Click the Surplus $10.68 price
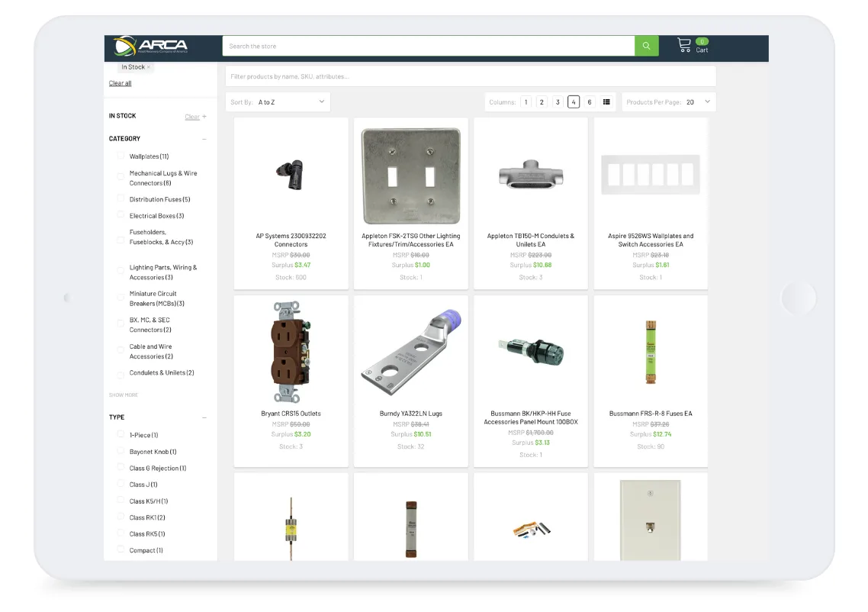Viewport: 868px width, 612px height. pos(531,266)
